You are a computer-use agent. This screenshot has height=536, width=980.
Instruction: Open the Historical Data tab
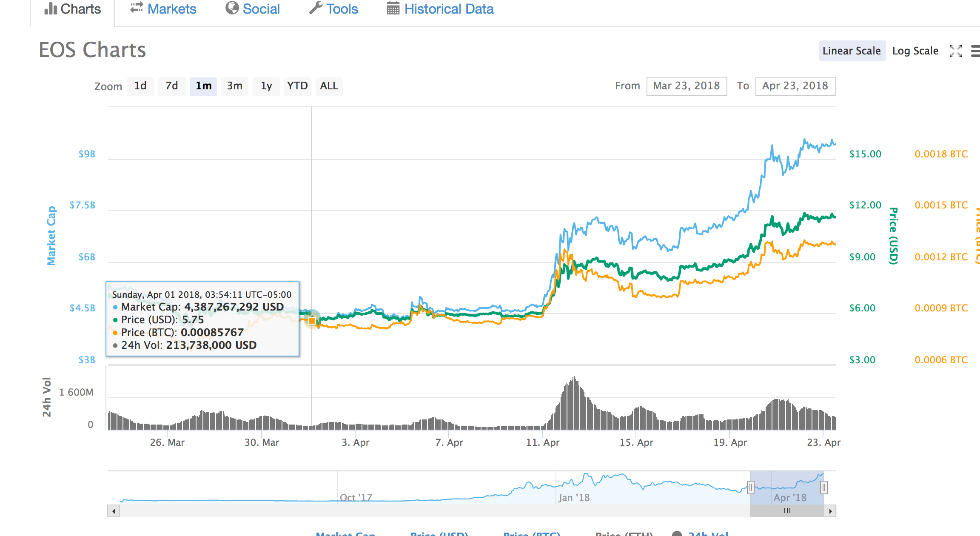click(440, 9)
